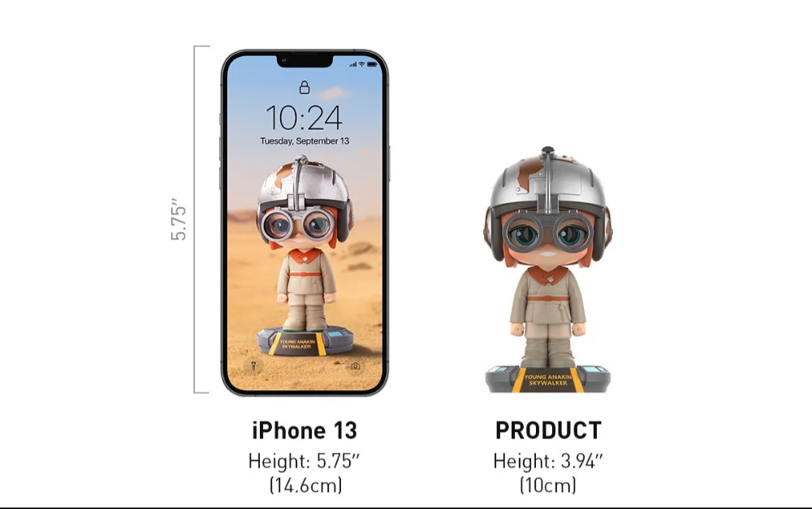
Task: Click the Height: 3.94" text under PRODUCT
Action: [x=548, y=461]
